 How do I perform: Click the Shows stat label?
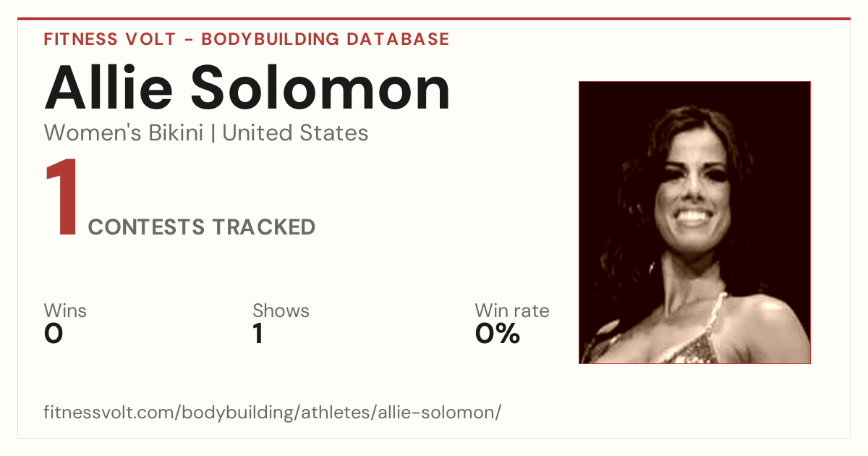click(281, 311)
